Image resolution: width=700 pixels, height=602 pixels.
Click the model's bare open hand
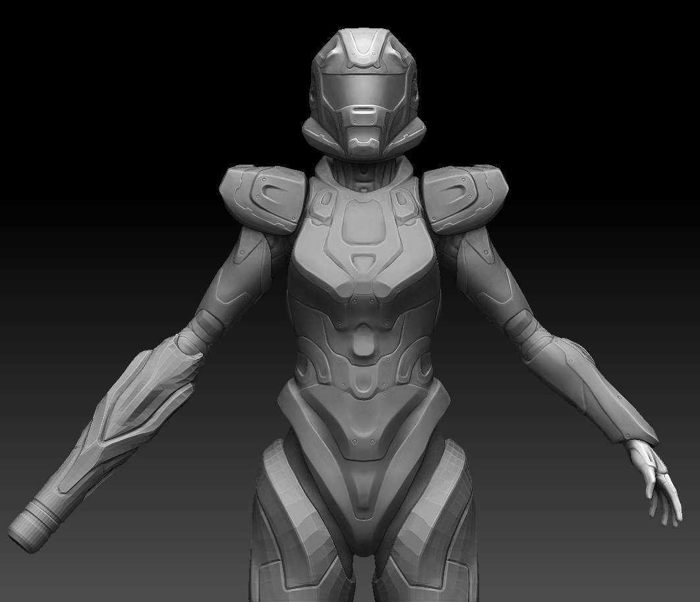pyautogui.click(x=655, y=482)
